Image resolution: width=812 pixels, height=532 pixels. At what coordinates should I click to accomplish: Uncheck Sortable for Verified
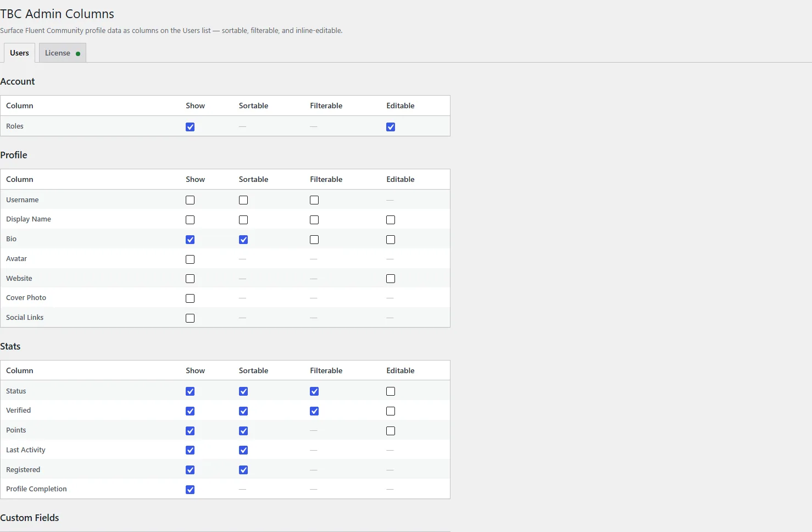243,411
